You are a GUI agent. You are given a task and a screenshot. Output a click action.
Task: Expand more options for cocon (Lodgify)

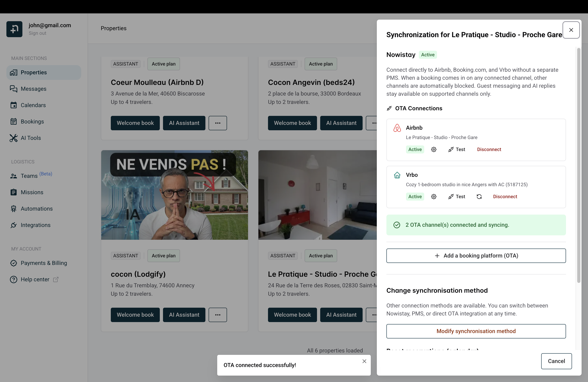coord(218,315)
